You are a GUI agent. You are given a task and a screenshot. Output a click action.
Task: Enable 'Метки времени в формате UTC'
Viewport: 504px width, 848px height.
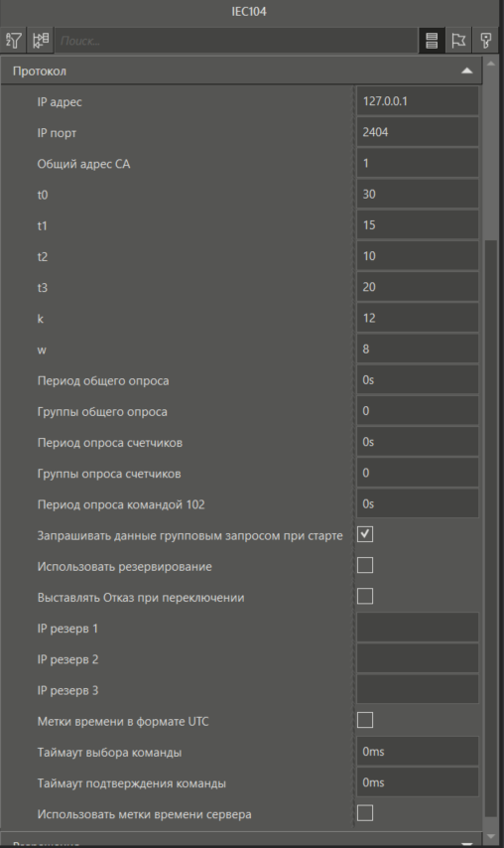pyautogui.click(x=365, y=720)
